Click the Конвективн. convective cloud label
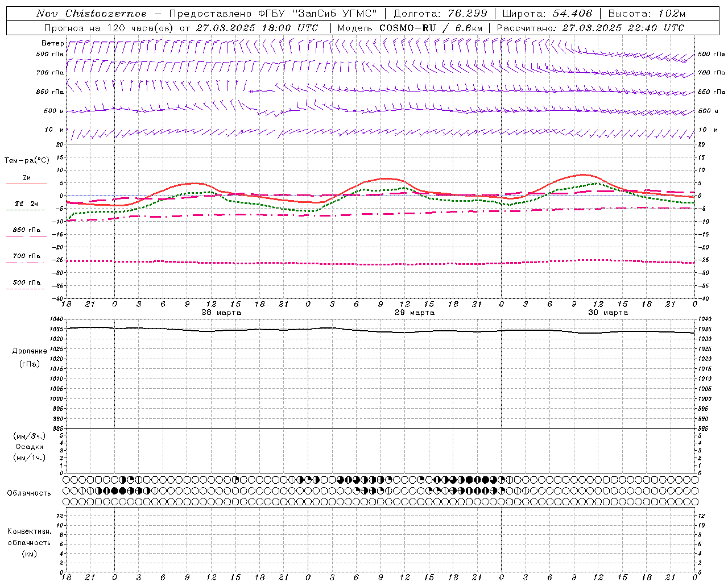 pyautogui.click(x=30, y=531)
